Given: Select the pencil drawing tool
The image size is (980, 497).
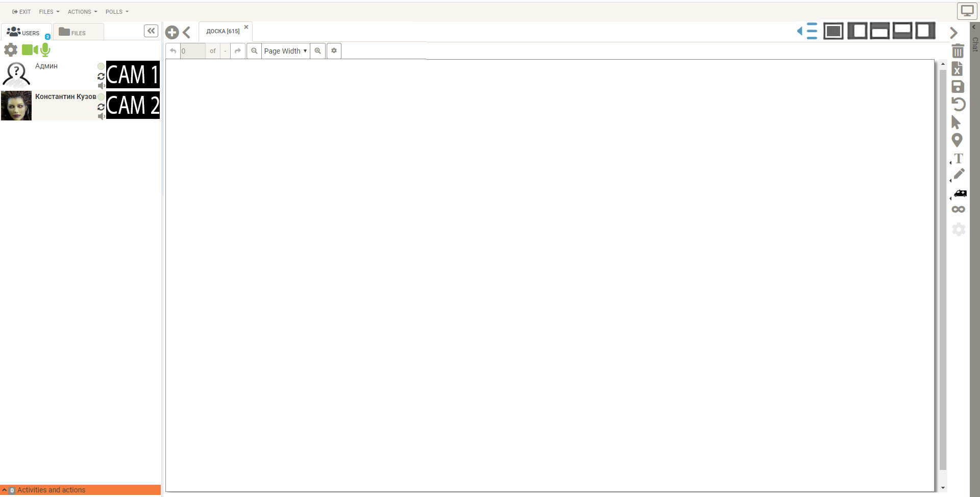Looking at the screenshot, I should [x=959, y=175].
